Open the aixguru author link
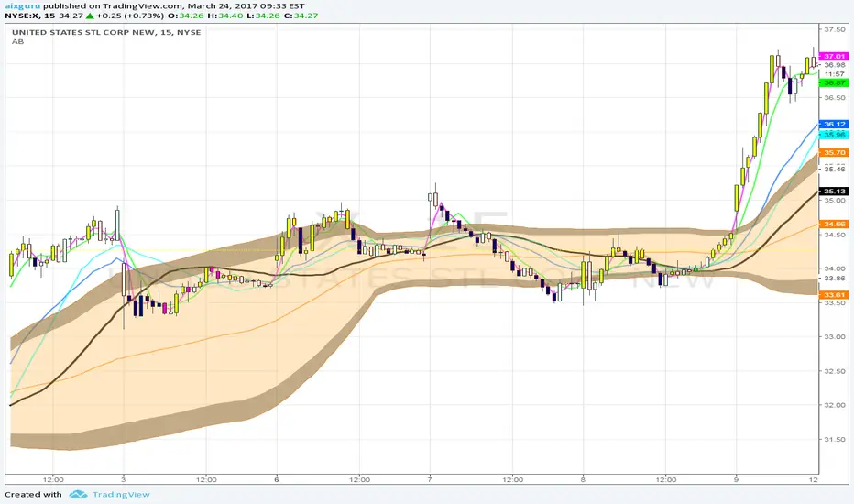Screen dimensions: 854x504 (x=22, y=6)
